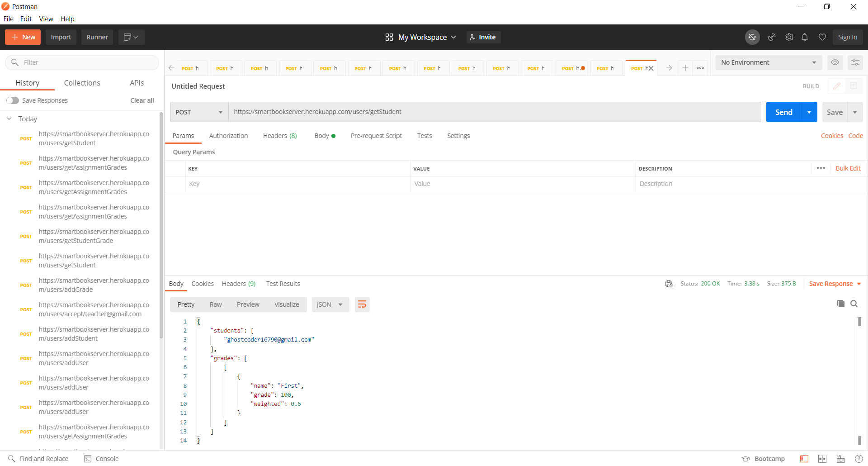Click Sign In

848,37
